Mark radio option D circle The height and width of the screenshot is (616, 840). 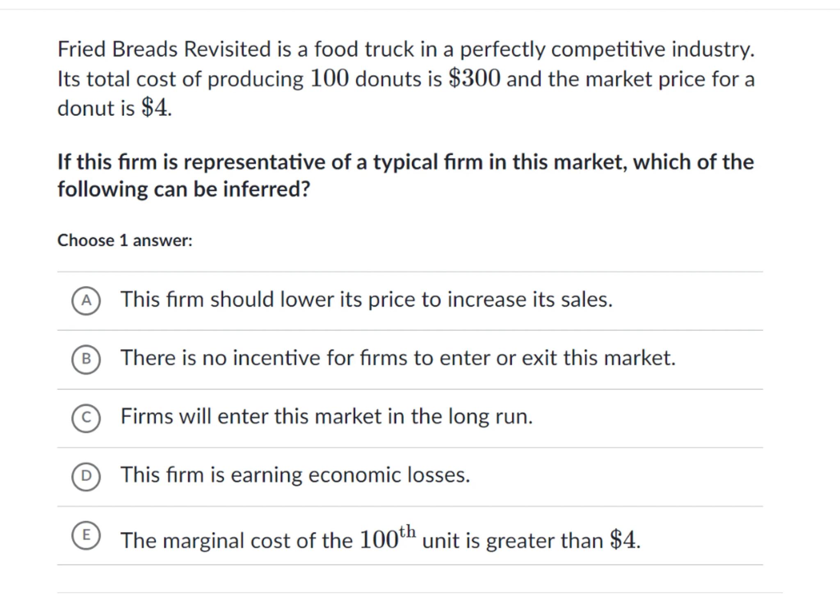(x=86, y=476)
